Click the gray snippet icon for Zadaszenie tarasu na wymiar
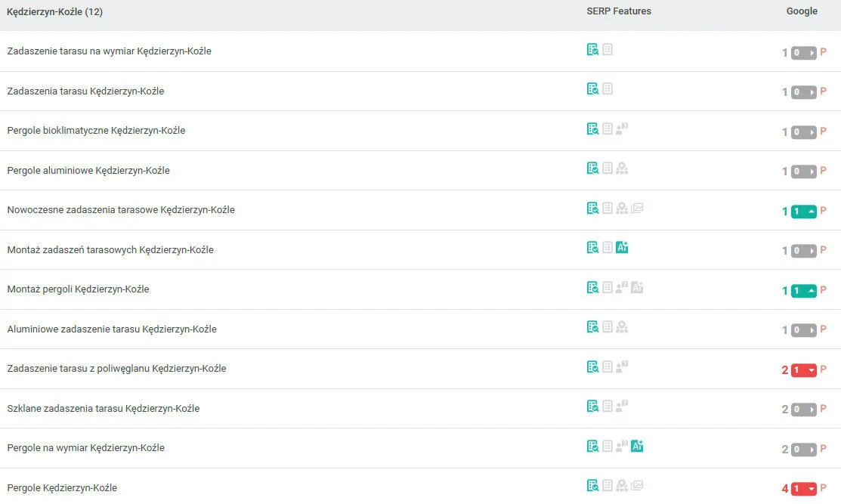This screenshot has height=504, width=841. 608,49
